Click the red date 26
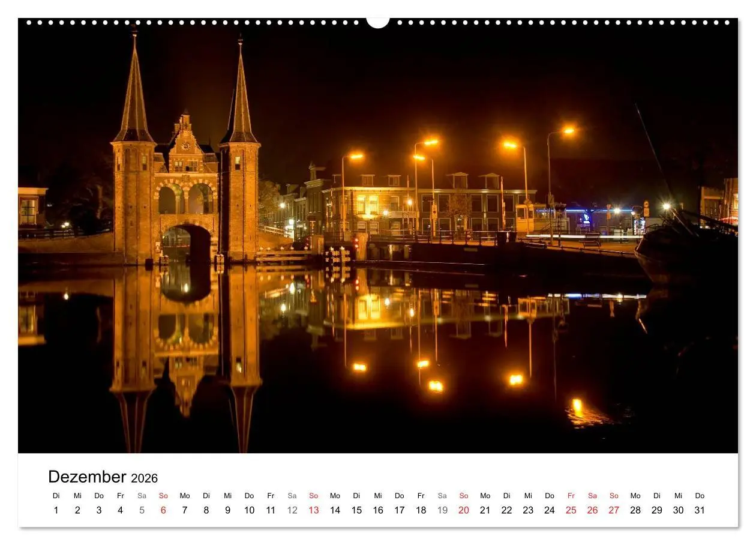Screen dimensions: 756x545 592,510
